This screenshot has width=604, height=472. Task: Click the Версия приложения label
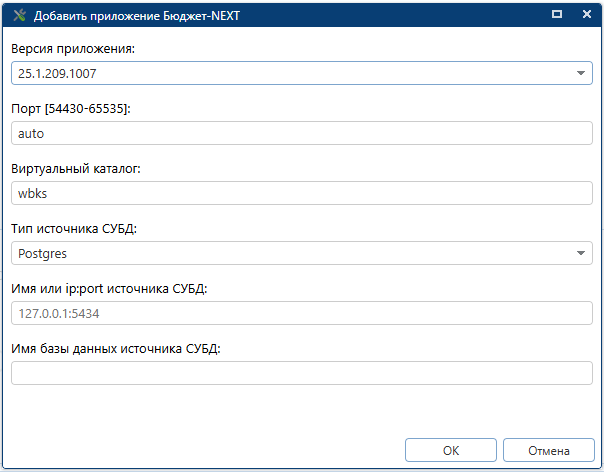(x=71, y=48)
